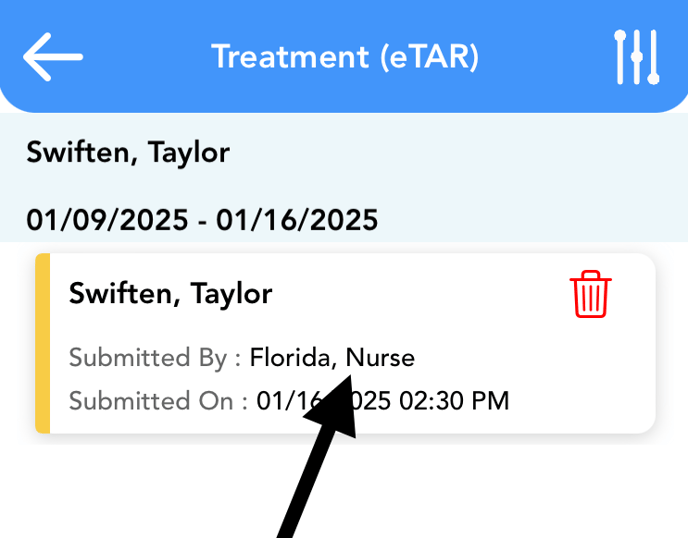Select submitter name Florida, Nurse

[332, 358]
